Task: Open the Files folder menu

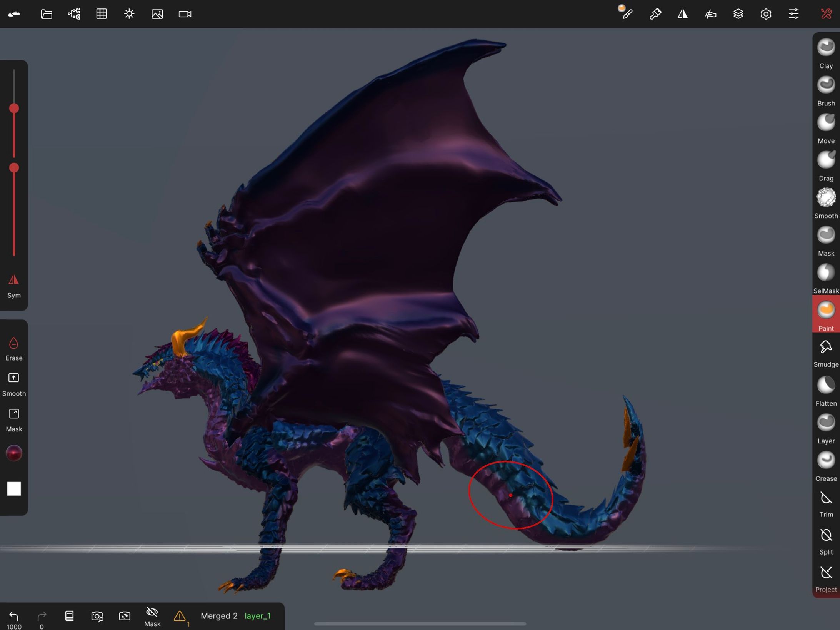Action: (47, 14)
